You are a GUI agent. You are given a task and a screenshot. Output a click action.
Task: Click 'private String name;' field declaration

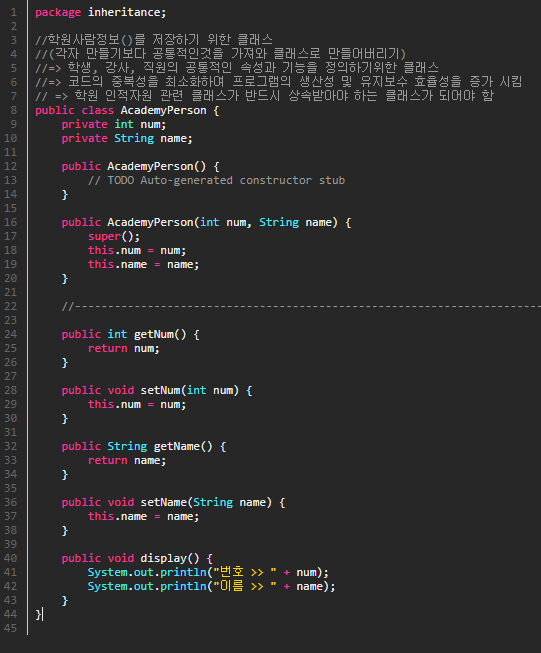[127, 138]
